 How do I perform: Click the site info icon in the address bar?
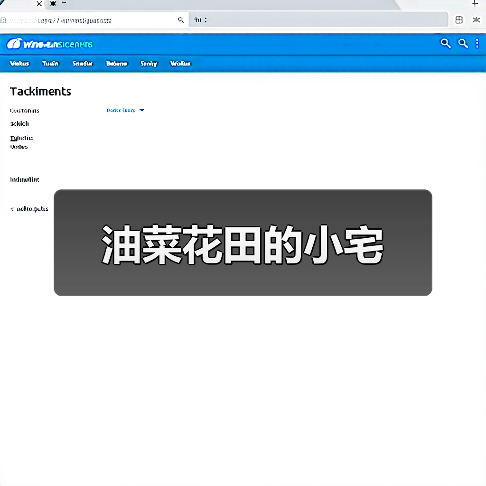3,20
